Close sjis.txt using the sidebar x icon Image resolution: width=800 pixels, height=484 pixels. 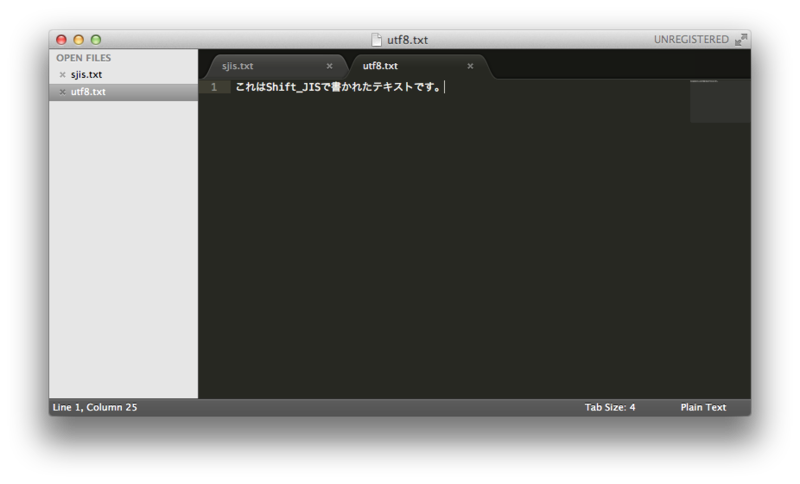click(62, 74)
